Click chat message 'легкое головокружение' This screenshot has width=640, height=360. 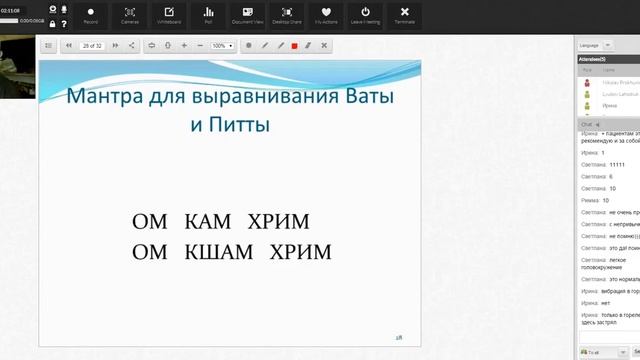point(603,264)
